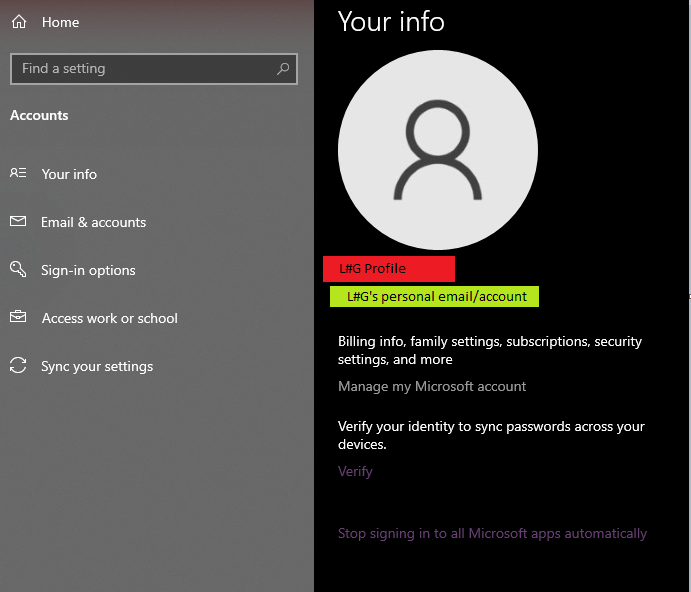Click the profile avatar picture
This screenshot has height=592, width=691.
(x=438, y=150)
